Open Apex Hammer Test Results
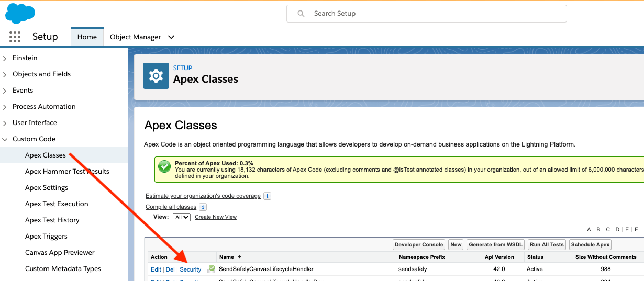 67,171
